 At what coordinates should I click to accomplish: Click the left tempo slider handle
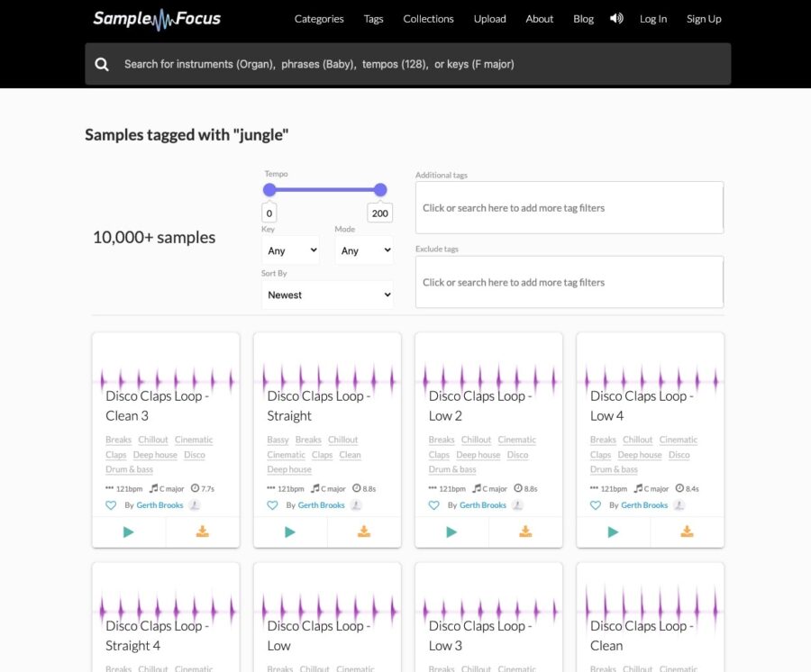(269, 190)
